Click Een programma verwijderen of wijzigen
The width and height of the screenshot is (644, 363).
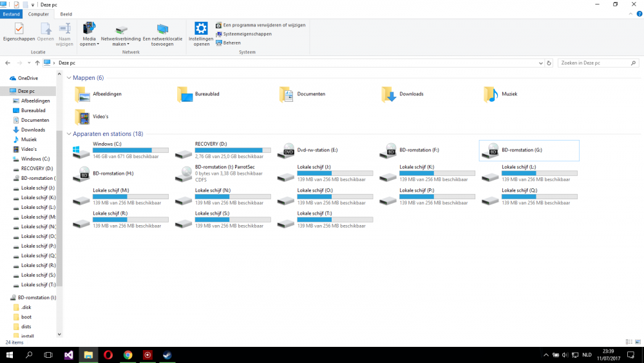tap(260, 25)
